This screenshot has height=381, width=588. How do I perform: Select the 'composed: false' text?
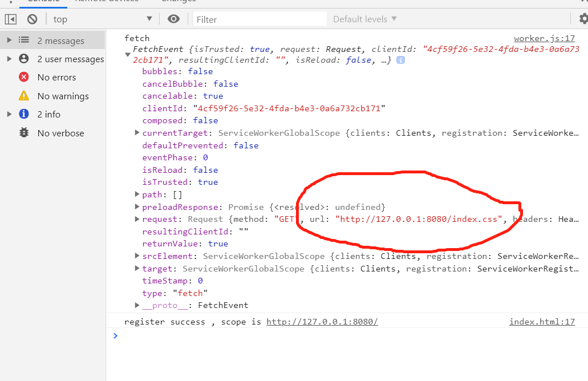click(x=180, y=121)
